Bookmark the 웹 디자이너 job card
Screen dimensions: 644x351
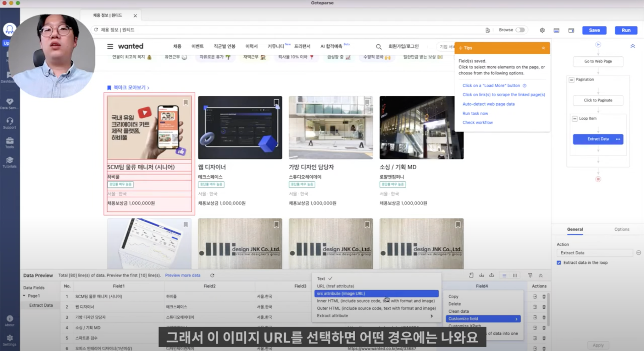coord(276,102)
